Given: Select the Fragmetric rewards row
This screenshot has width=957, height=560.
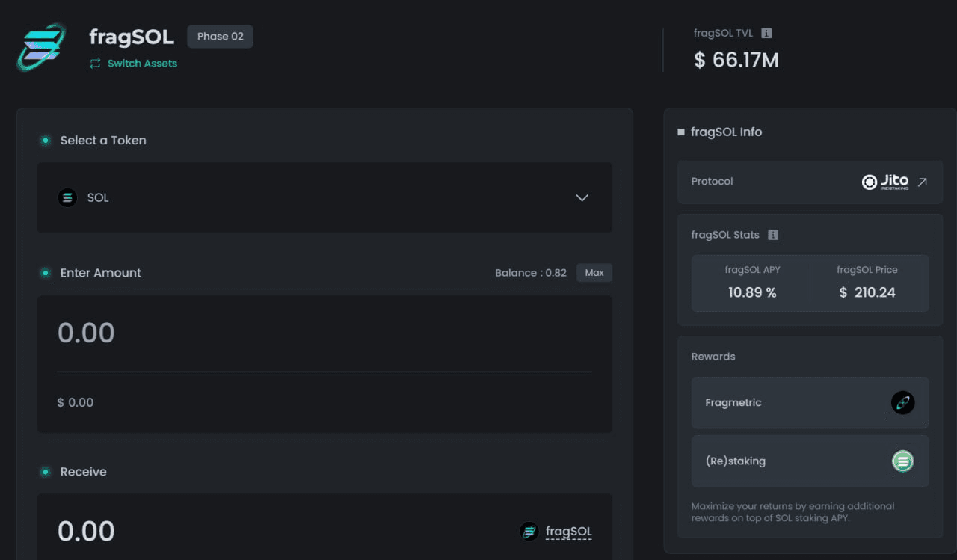Looking at the screenshot, I should (x=810, y=403).
